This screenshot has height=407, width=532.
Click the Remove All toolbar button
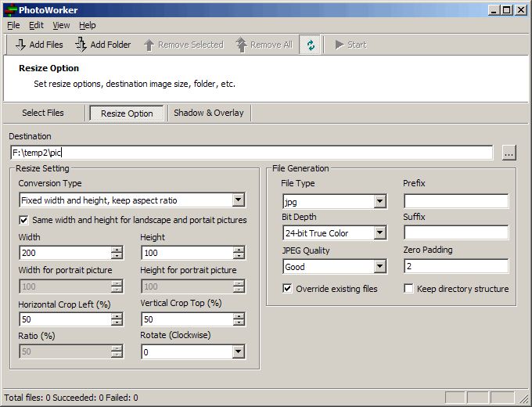264,45
